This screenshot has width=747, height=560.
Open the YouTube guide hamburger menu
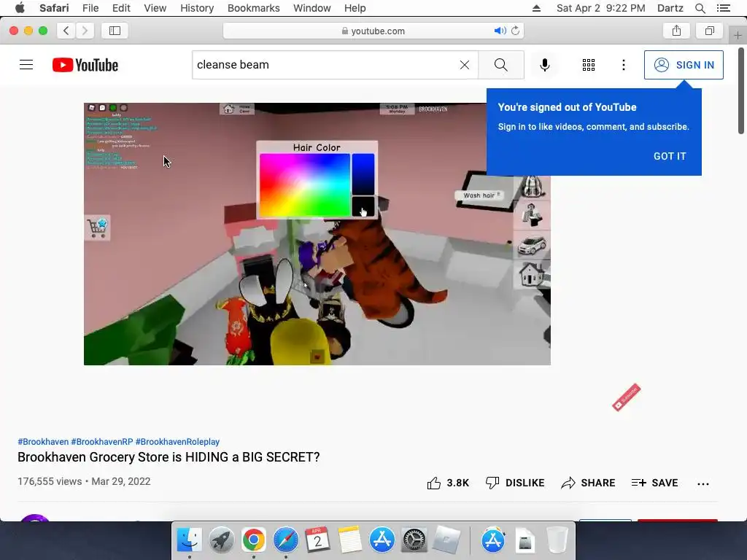[26, 65]
